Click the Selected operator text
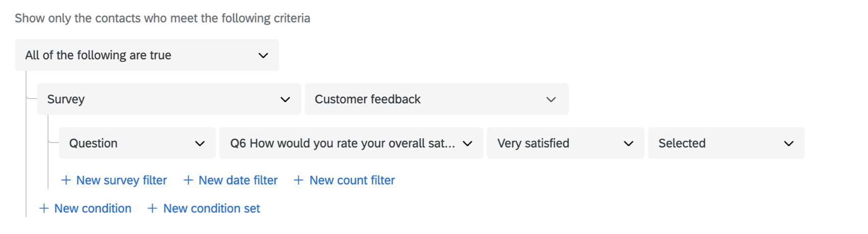Image resolution: width=868 pixels, height=234 pixels. [x=682, y=144]
